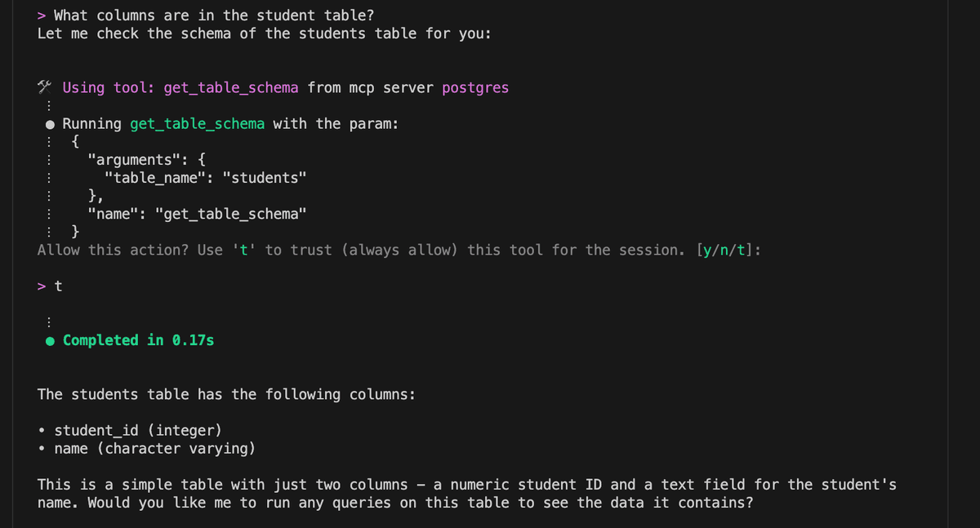Click the 'name (character varying)' list item
Image resolution: width=980 pixels, height=528 pixels.
(154, 449)
